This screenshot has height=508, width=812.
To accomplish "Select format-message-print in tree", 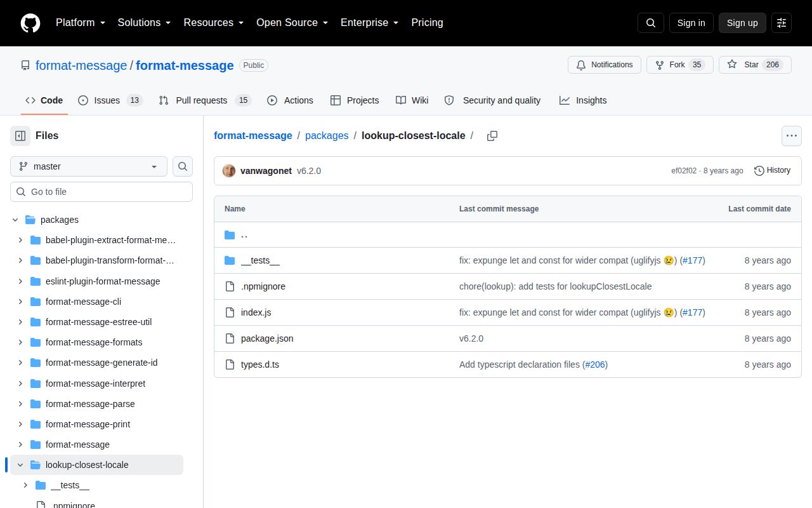I will point(88,424).
